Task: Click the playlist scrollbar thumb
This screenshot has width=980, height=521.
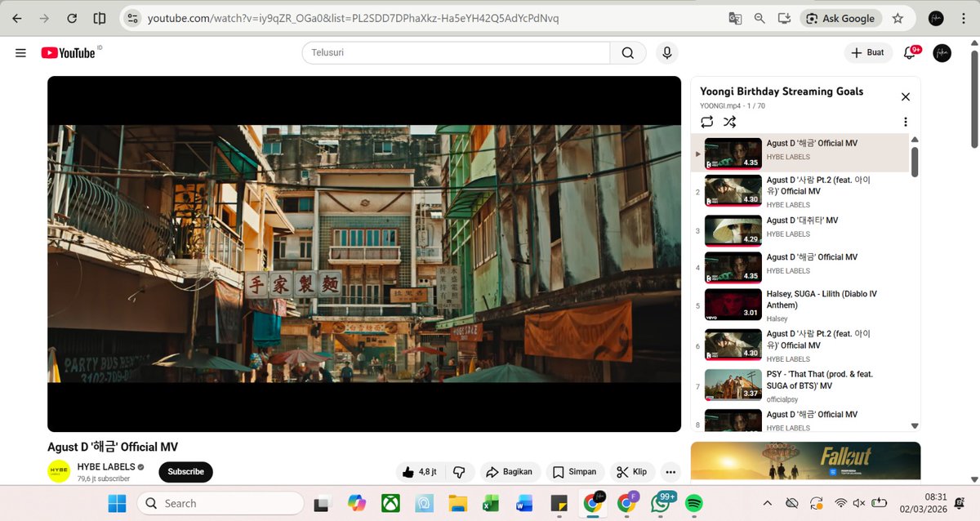Action: point(915,162)
